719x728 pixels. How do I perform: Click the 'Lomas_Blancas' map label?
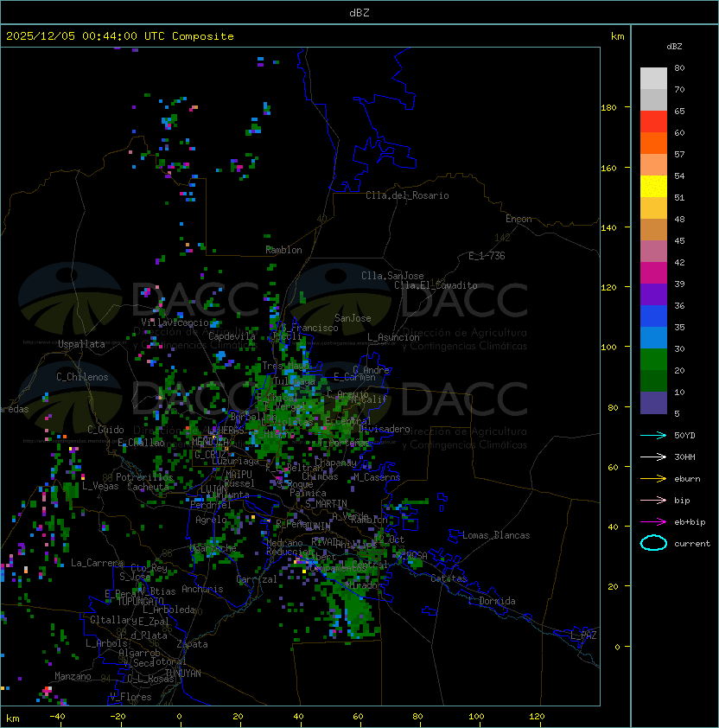(x=496, y=535)
